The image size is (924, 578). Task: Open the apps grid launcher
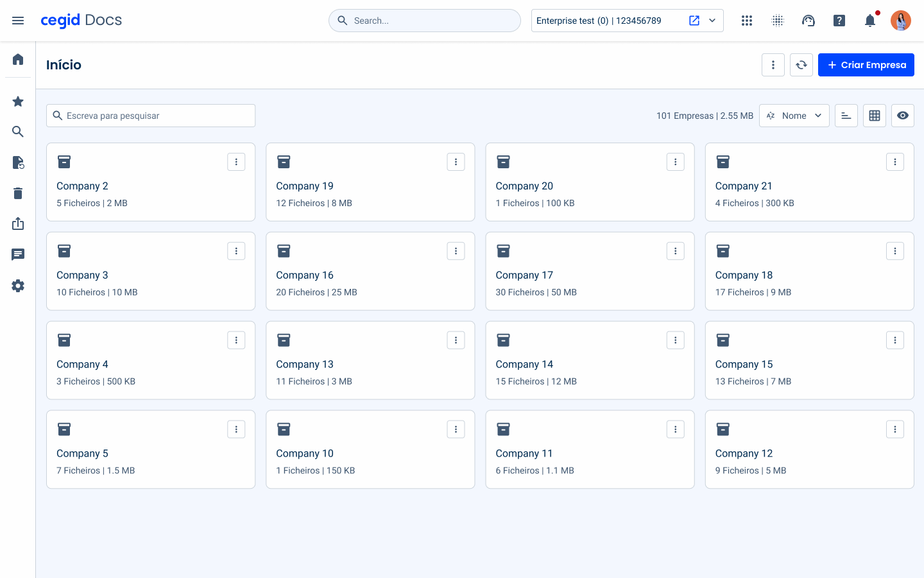point(747,21)
